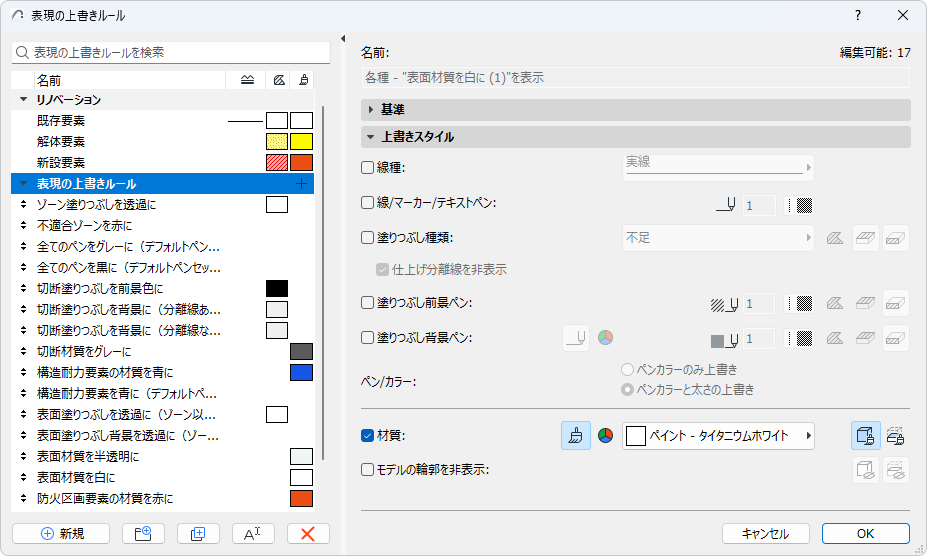Uncheck the 材質 checkbox

(x=368, y=435)
